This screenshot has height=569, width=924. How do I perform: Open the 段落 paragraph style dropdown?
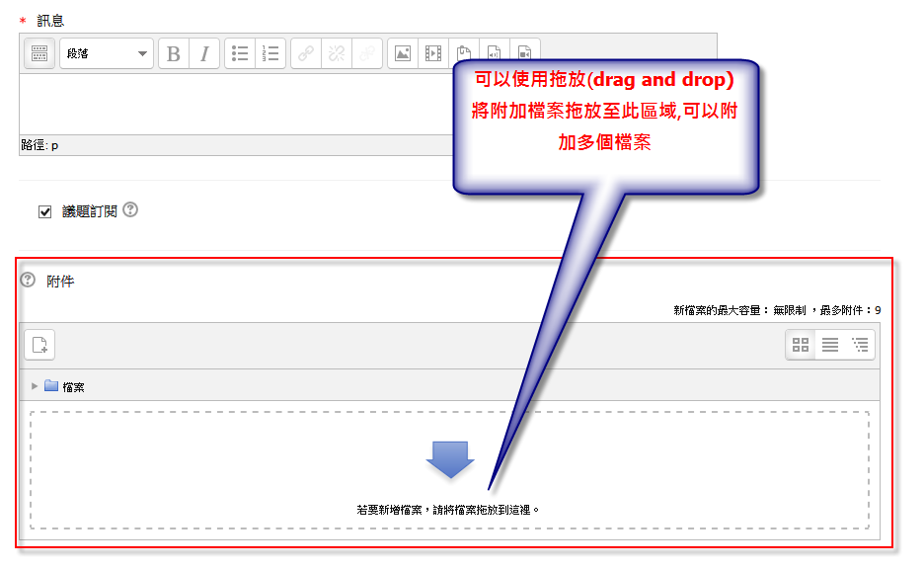[107, 53]
